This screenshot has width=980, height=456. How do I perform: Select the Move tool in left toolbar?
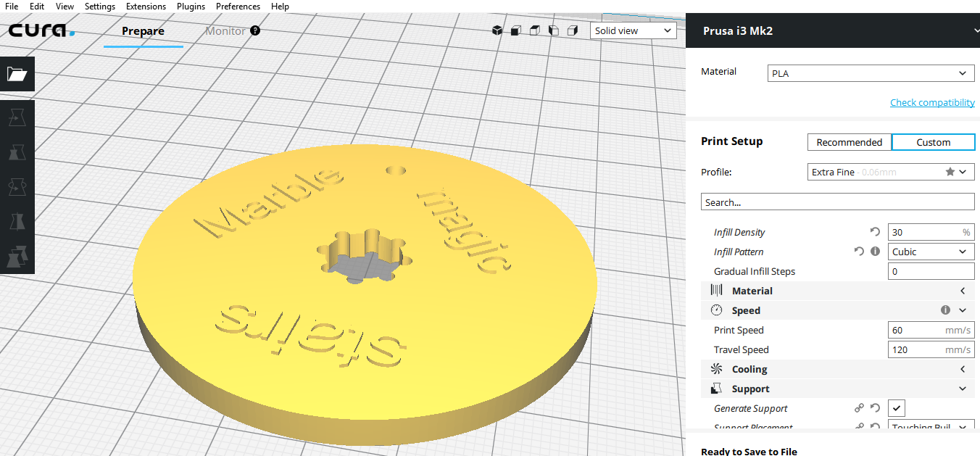[17, 116]
